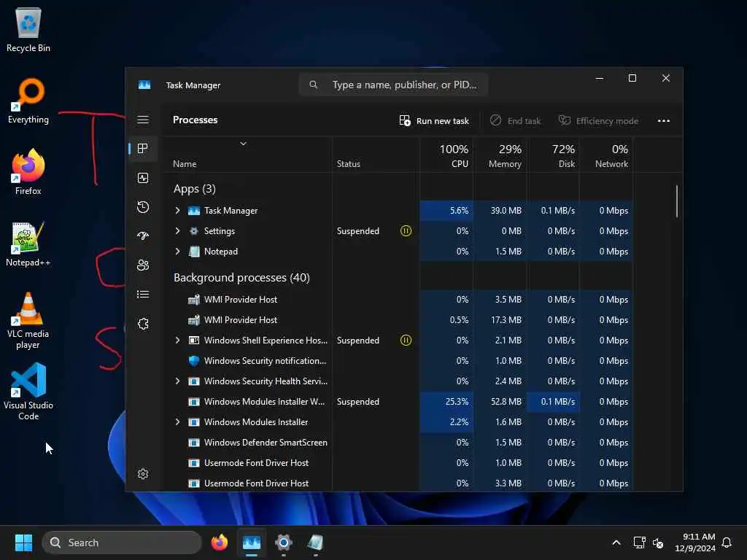The height and width of the screenshot is (560, 747).
Task: Click the pause icon for Windows Shell Experience Host
Action: click(x=406, y=341)
